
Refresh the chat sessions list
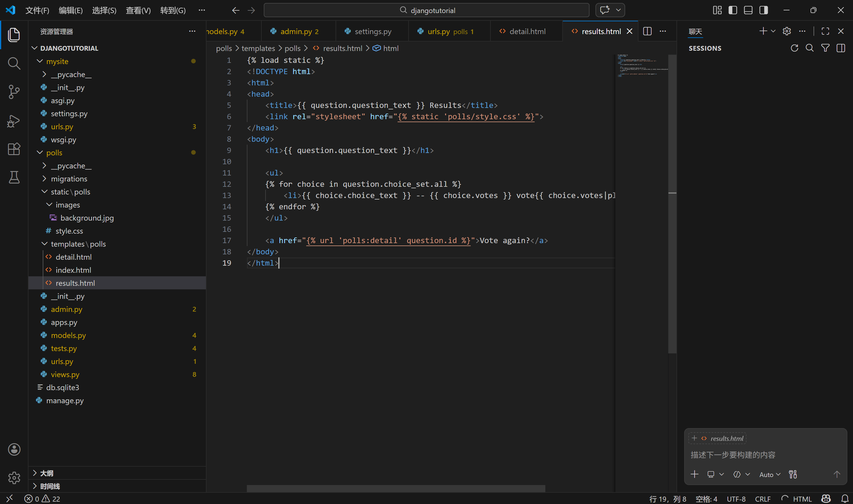pos(794,48)
